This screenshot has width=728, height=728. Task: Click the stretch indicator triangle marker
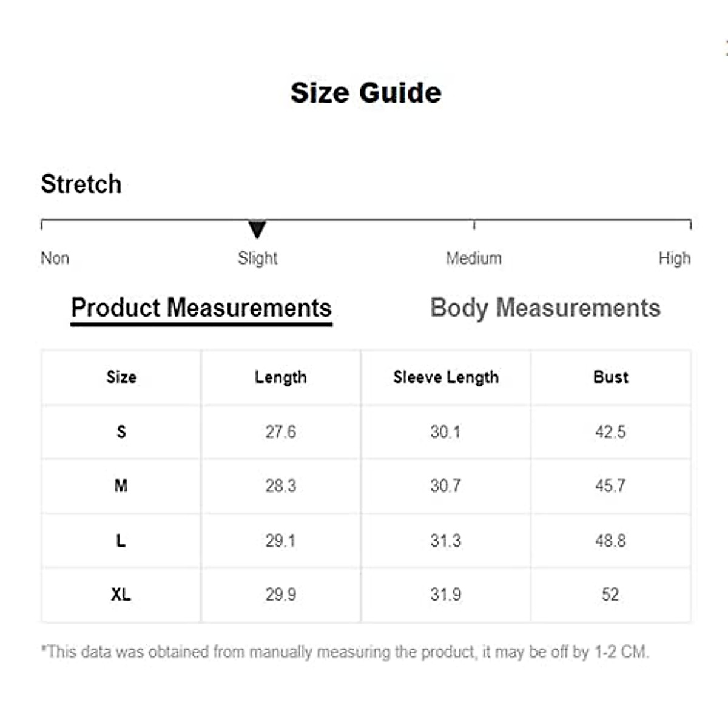coord(257,230)
